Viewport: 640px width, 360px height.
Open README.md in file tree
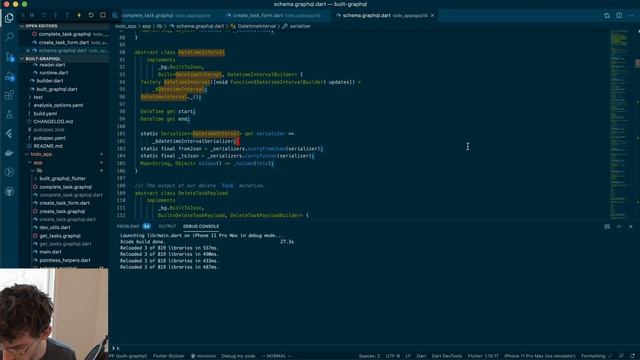coord(47,146)
